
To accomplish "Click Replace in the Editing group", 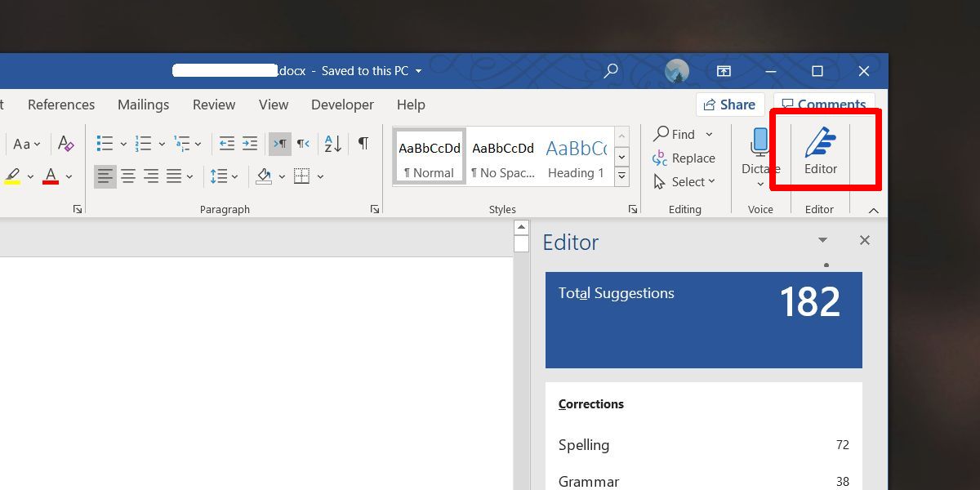I will point(684,158).
